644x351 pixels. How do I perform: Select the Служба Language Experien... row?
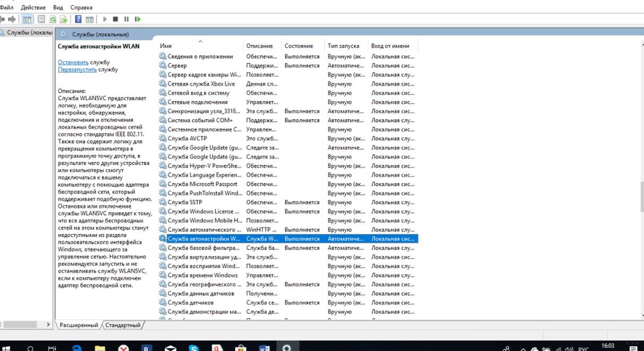(x=288, y=175)
